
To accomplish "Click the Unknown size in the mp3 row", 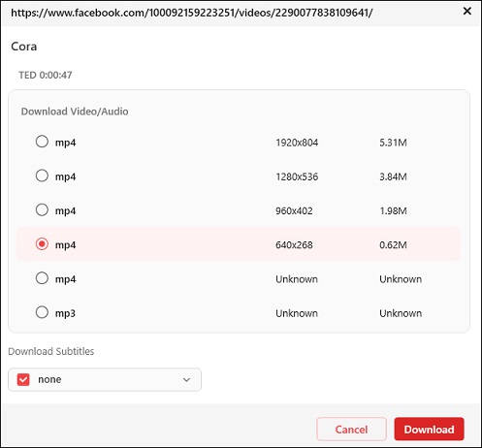I will click(401, 313).
